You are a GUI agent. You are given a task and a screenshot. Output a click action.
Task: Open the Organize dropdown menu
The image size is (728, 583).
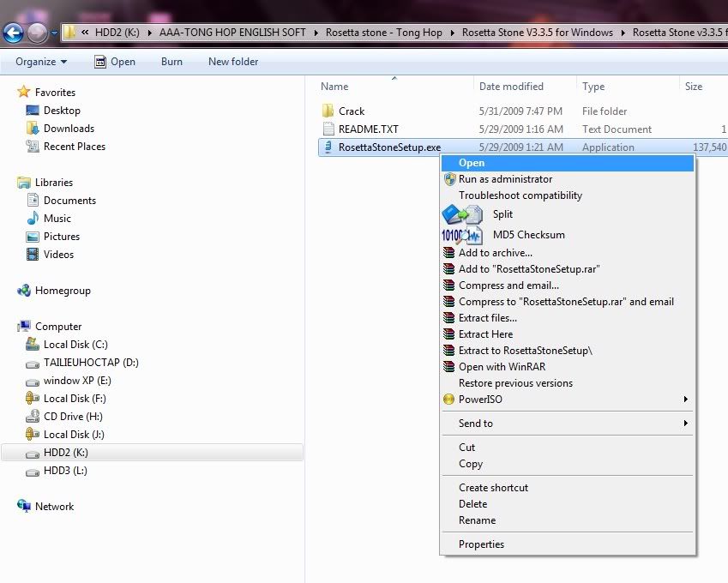pyautogui.click(x=41, y=62)
